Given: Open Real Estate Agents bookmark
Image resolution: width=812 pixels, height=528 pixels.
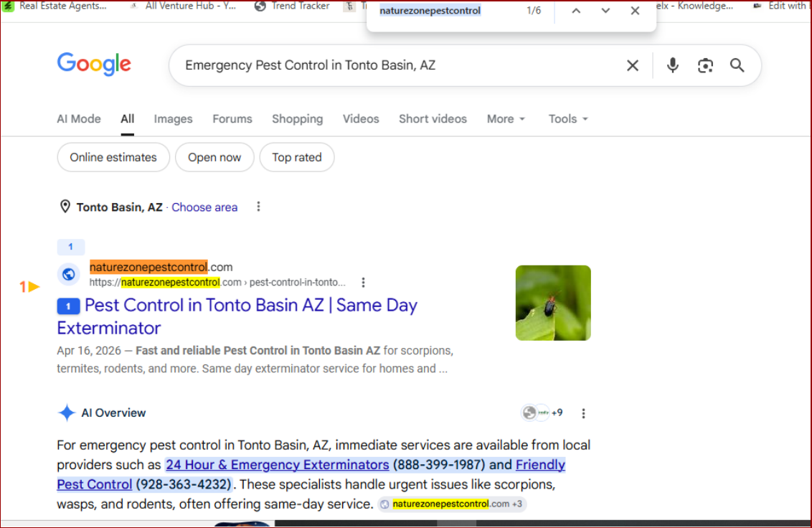Looking at the screenshot, I should [55, 6].
